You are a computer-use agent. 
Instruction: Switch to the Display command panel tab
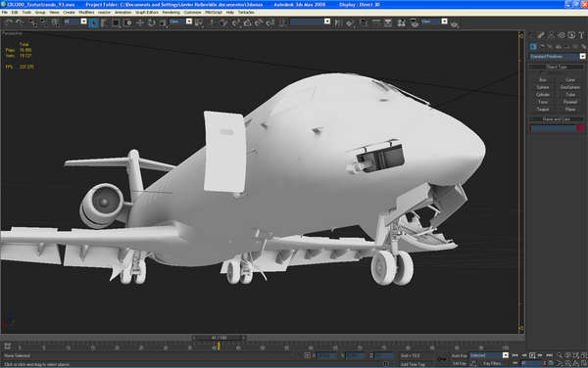tap(571, 35)
